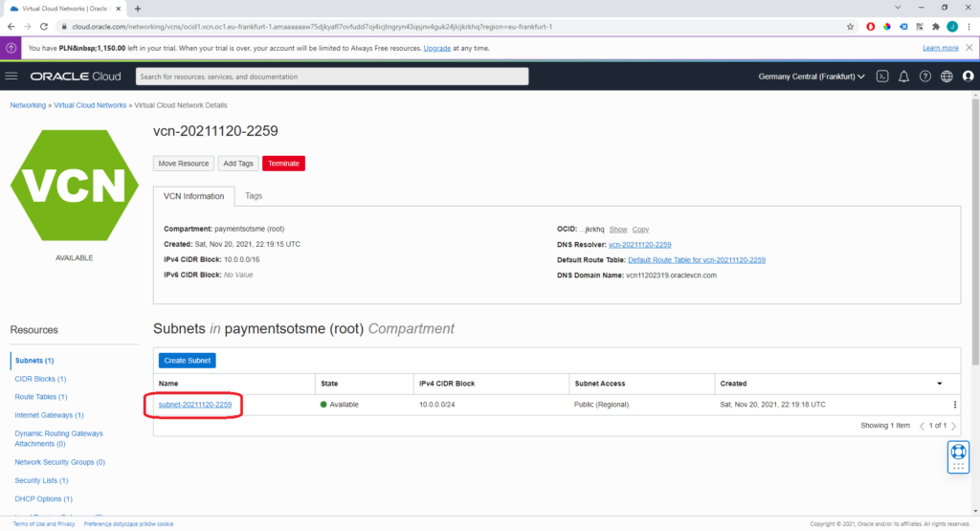Click the purple upgrade arrow icon
Image resolution: width=980 pixels, height=531 pixels.
pyautogui.click(x=11, y=48)
